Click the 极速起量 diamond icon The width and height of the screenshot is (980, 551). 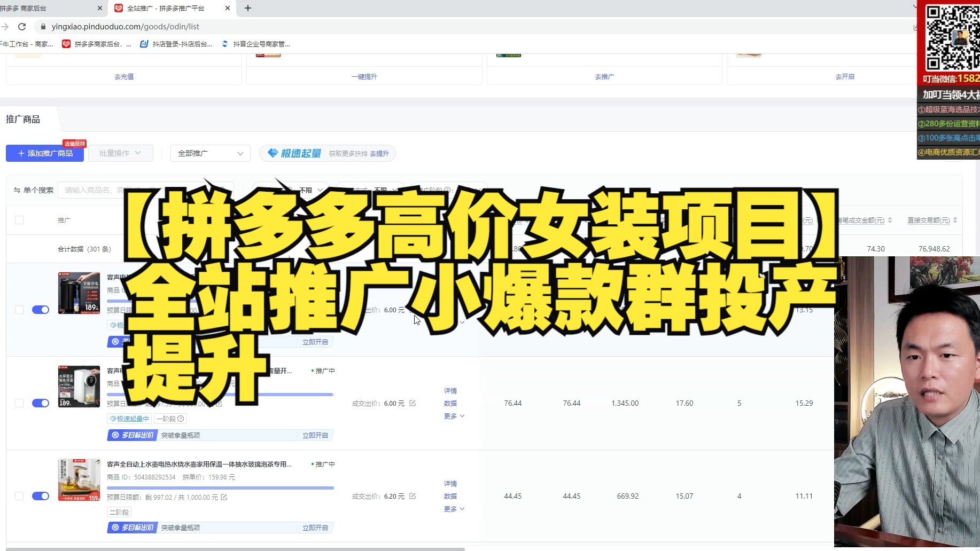click(273, 153)
